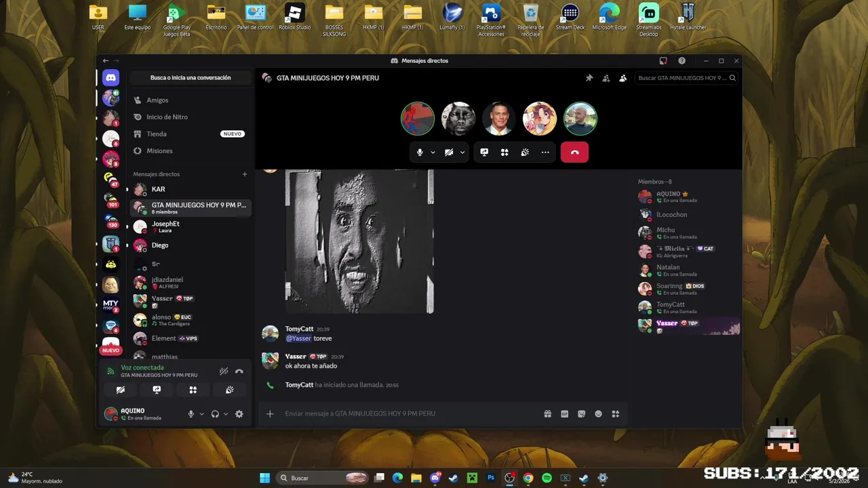Deafen with headphones icon in user panel
The height and width of the screenshot is (488, 868).
(x=215, y=414)
